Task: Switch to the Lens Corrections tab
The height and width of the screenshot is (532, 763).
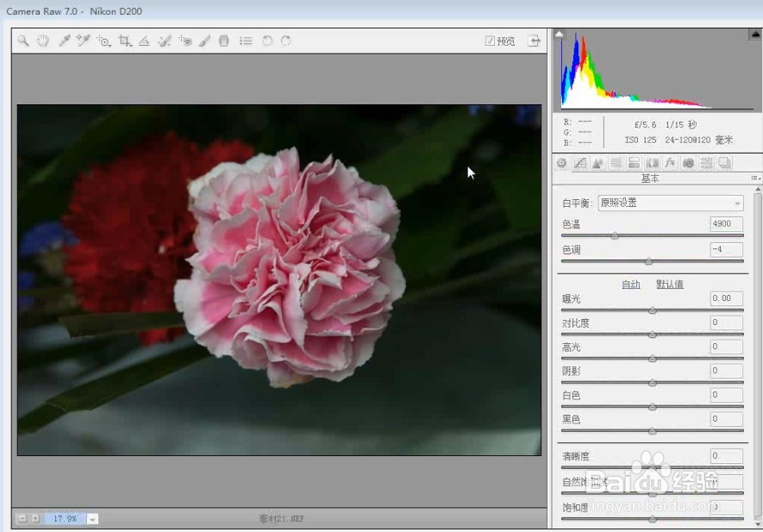Action: point(652,163)
